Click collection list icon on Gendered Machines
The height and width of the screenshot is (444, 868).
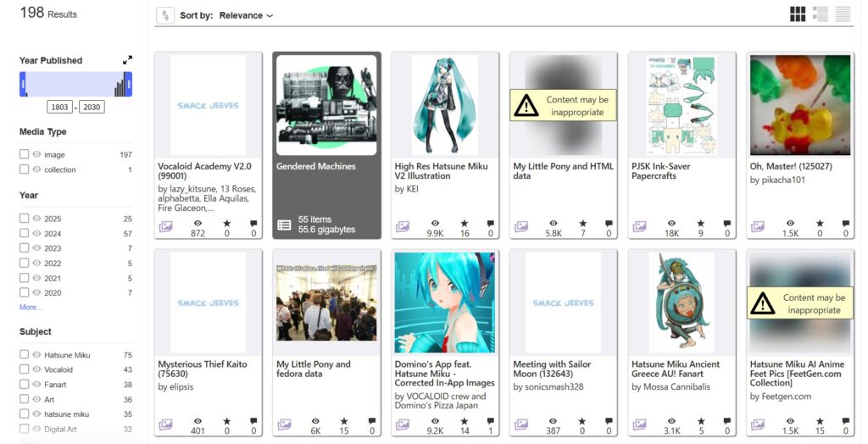point(284,225)
